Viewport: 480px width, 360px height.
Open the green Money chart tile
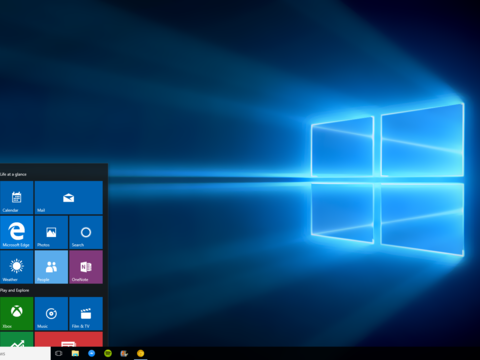[x=16, y=339]
